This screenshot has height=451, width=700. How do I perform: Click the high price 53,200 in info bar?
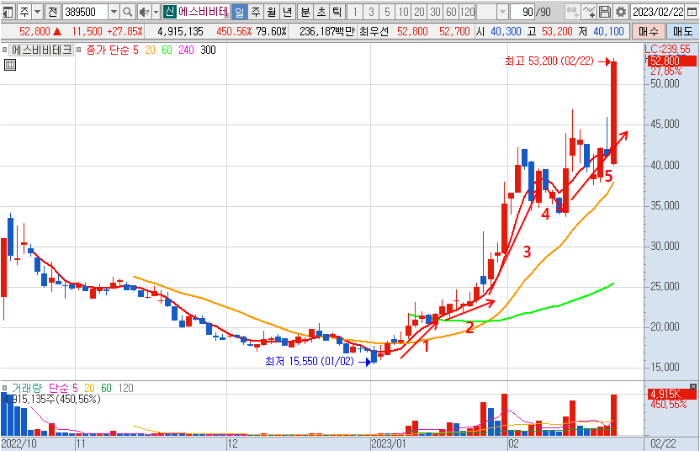tap(557, 32)
